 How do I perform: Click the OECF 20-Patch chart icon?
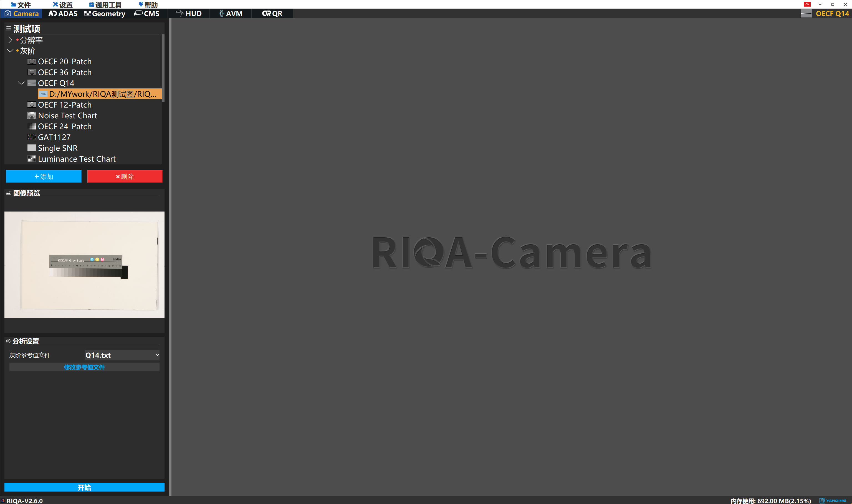point(32,62)
